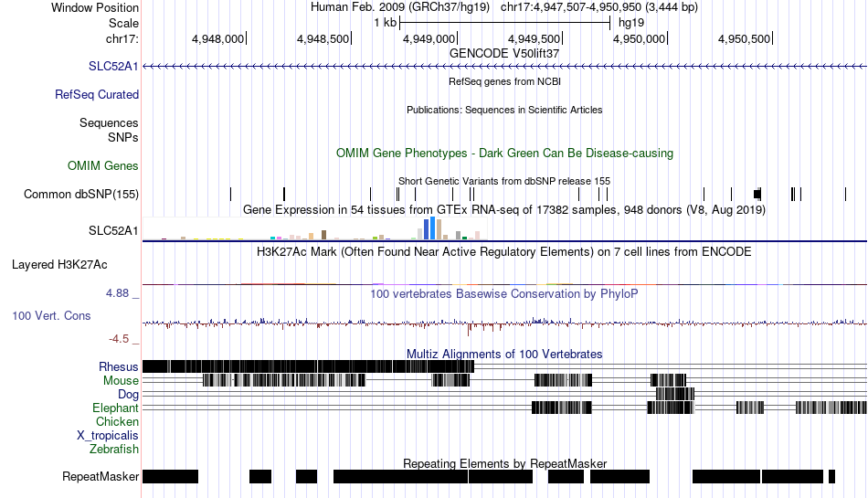Click the H3K27Ac Mark ENCODE title
This screenshot has width=868, height=498.
[x=504, y=252]
